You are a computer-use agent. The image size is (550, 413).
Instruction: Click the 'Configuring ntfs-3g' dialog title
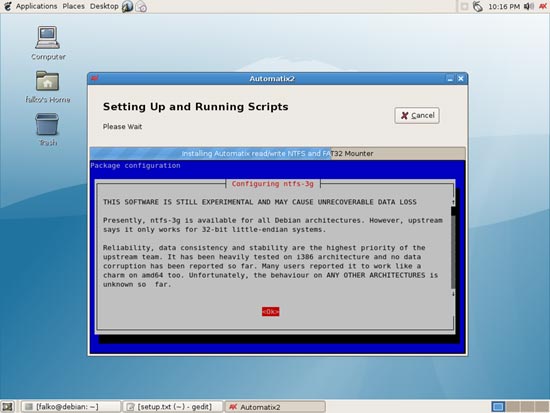(x=273, y=184)
